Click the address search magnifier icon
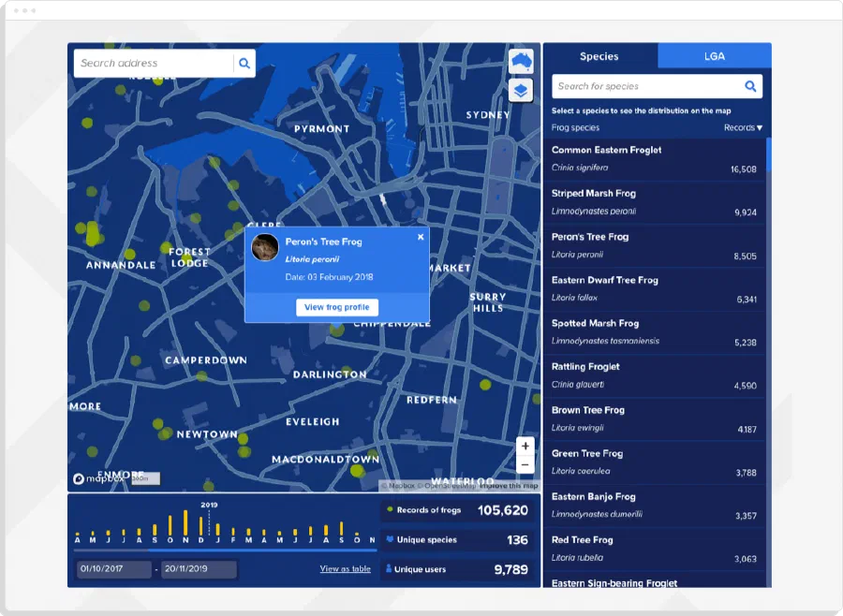 [x=244, y=64]
